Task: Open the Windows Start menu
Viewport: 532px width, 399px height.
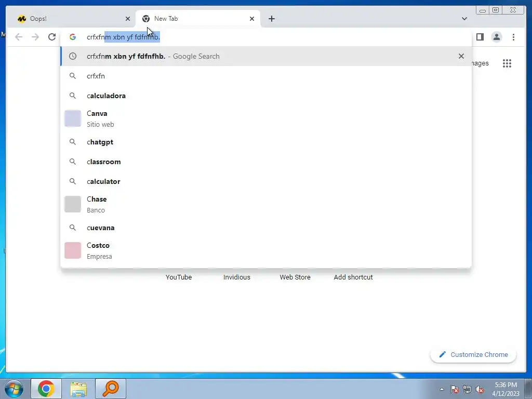Action: click(x=14, y=389)
